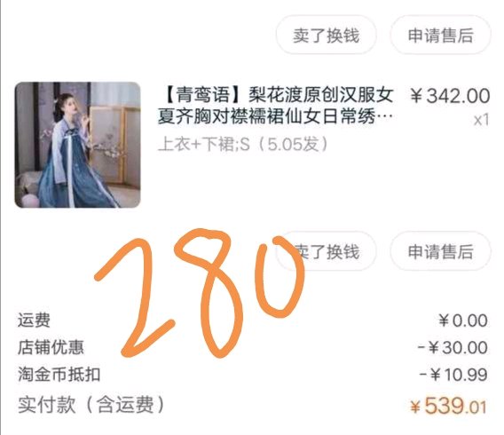This screenshot has height=435, width=504.
Task: Click the ¥0.00 shipping fee amount
Action: (463, 320)
